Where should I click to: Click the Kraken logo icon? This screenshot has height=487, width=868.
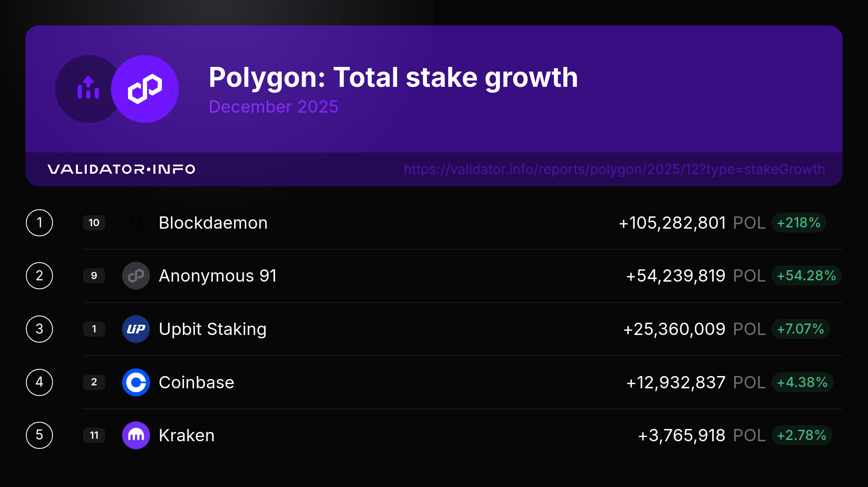136,435
